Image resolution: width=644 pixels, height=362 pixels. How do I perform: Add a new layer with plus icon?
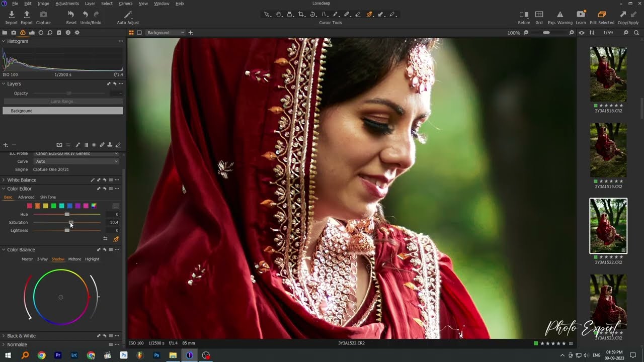click(6, 145)
